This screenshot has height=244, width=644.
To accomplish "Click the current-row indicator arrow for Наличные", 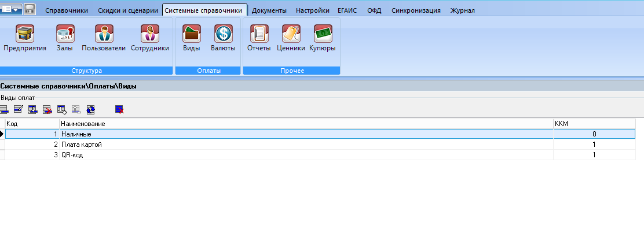I will (2, 134).
